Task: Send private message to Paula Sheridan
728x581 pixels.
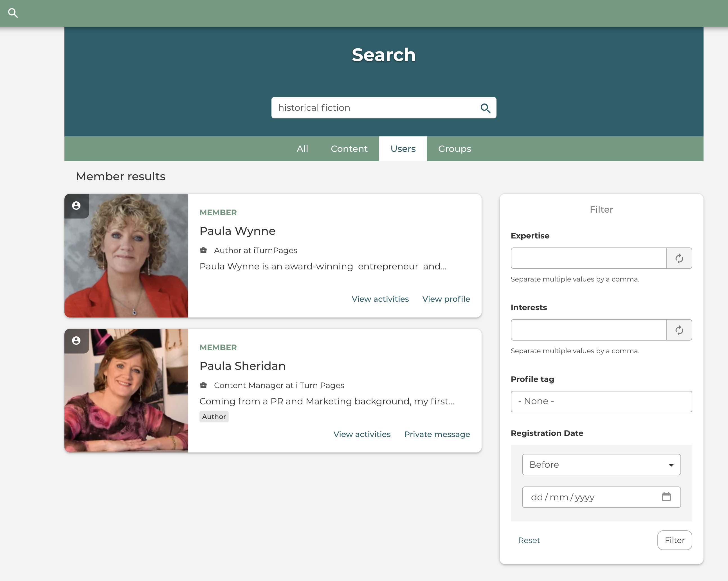Action: 437,434
